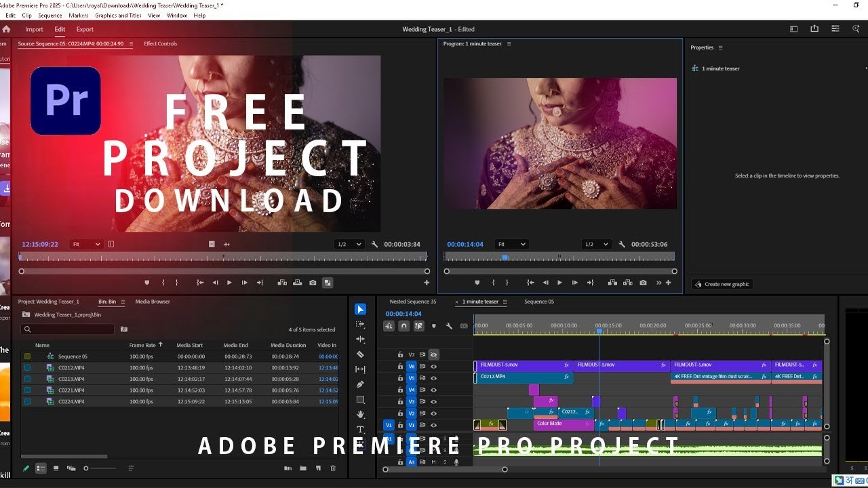Toggle V4 track targeting button
Screen dimensions: 868x488
[411, 390]
